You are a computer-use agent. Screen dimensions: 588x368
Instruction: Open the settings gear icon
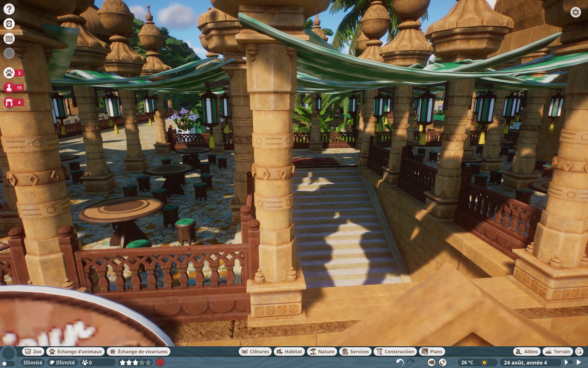(575, 12)
